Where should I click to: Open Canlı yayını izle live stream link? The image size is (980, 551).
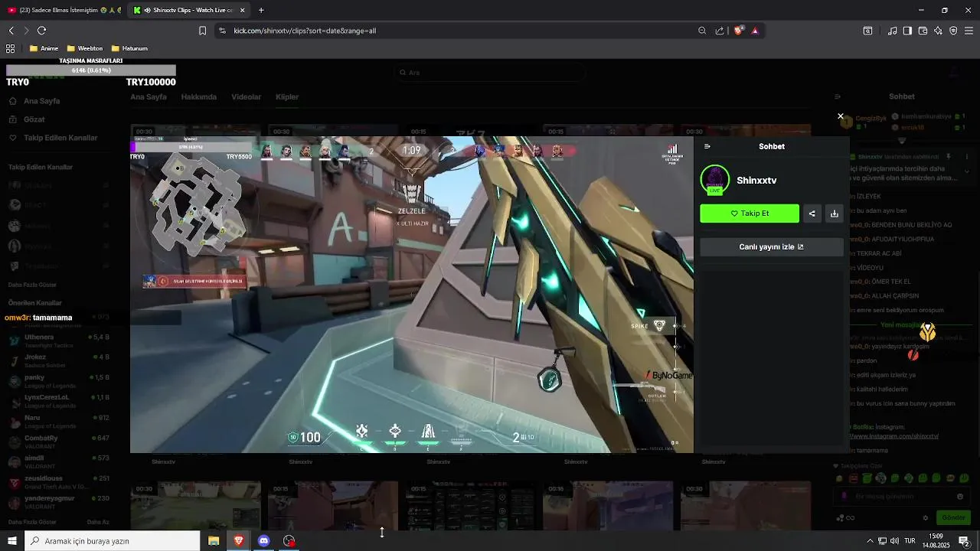pyautogui.click(x=772, y=247)
